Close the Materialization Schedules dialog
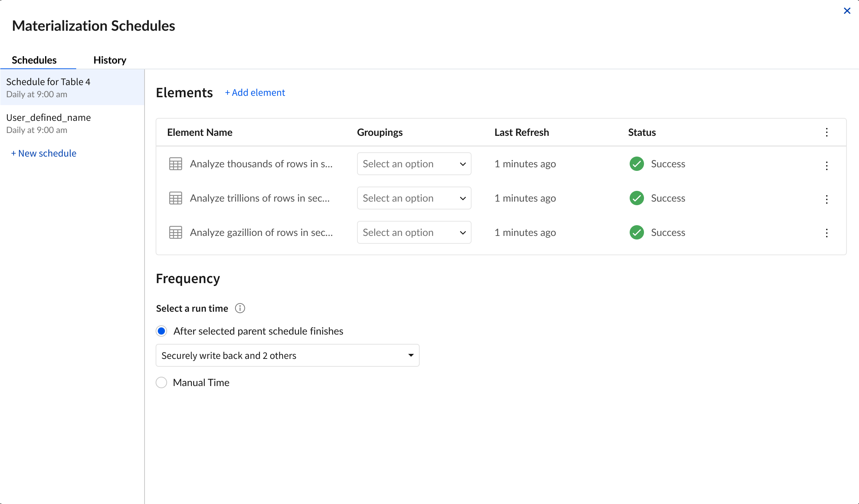 [x=847, y=11]
